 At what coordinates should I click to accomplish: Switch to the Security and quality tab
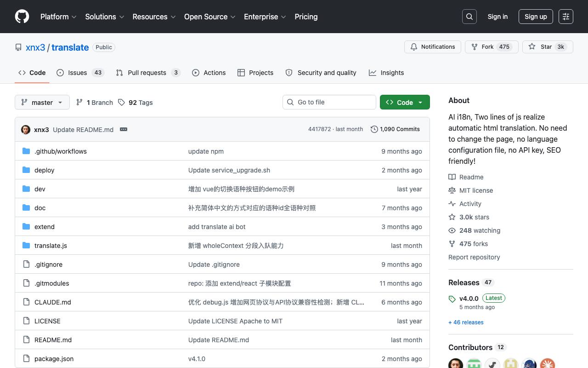pos(321,73)
